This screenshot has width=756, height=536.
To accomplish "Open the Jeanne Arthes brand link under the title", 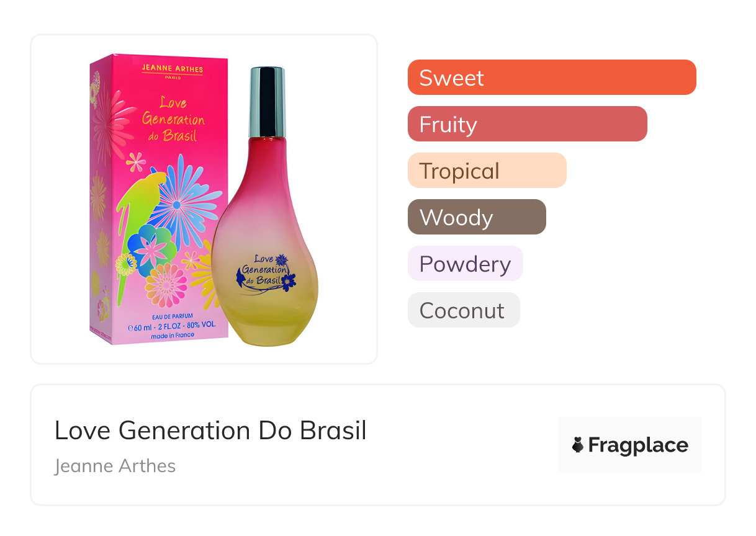I will [x=115, y=466].
